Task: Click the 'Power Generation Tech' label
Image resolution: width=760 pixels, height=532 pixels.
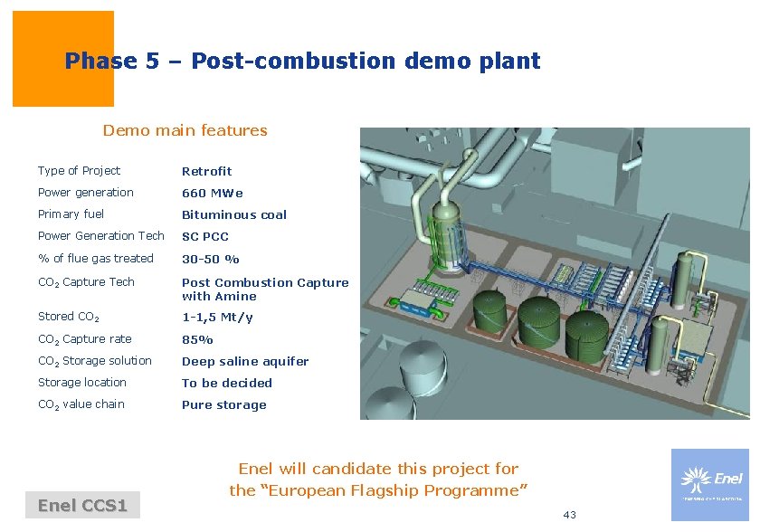Action: tap(100, 236)
